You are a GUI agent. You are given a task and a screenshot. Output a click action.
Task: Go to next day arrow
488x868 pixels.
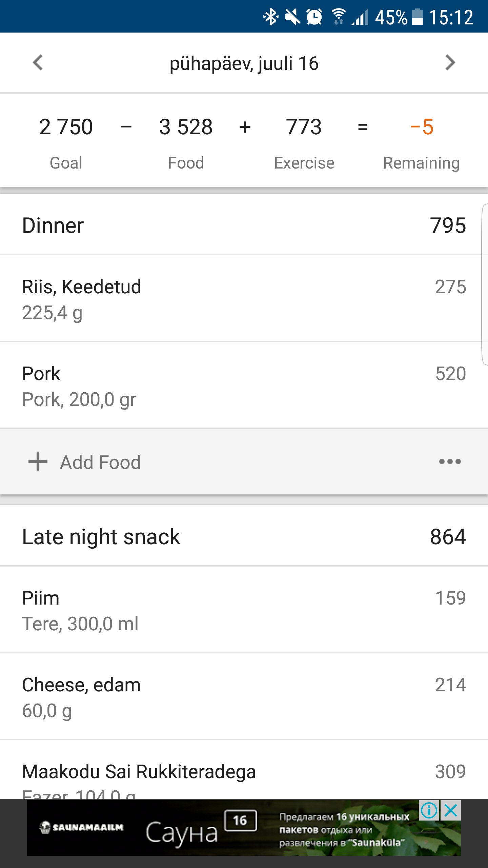click(x=450, y=63)
